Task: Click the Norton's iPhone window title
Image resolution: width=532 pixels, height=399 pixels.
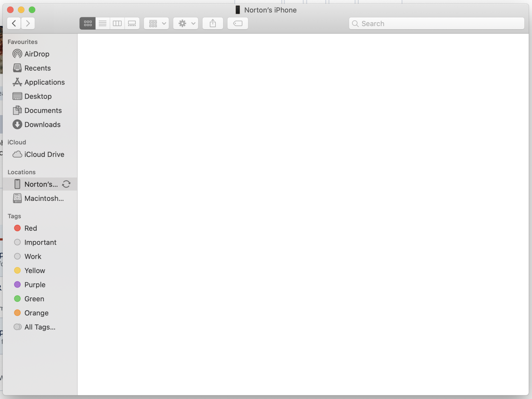Action: click(x=270, y=10)
